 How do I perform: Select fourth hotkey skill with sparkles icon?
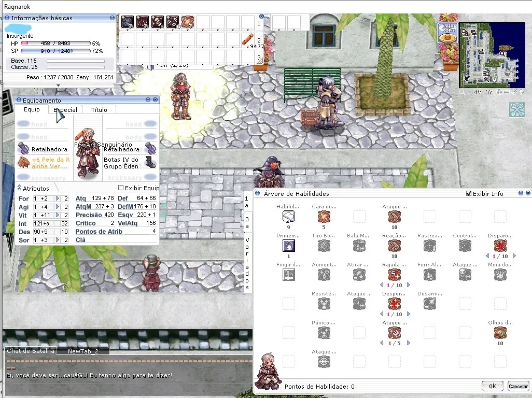click(x=172, y=22)
